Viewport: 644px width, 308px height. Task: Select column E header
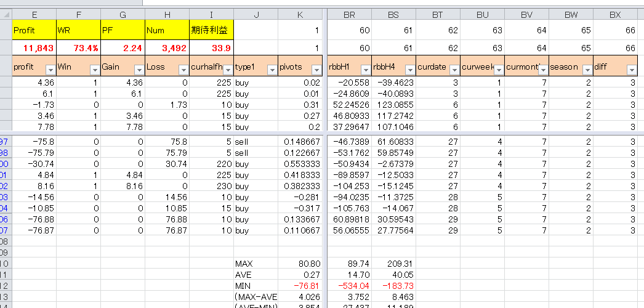(x=34, y=15)
